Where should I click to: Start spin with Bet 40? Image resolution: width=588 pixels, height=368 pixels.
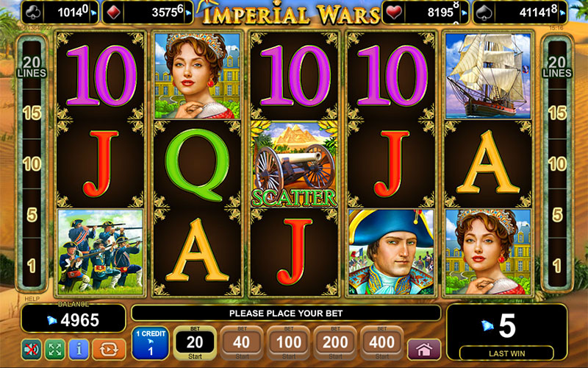point(242,343)
